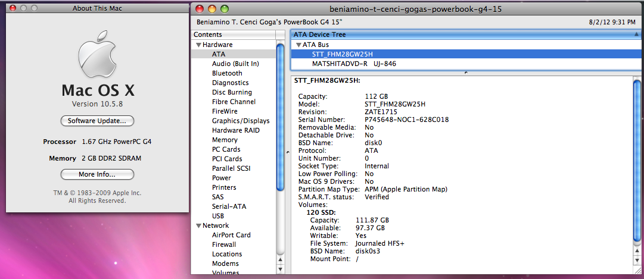Image resolution: width=644 pixels, height=279 pixels.
Task: Click the Contents sidebar scrollbar thumb
Action: click(281, 117)
